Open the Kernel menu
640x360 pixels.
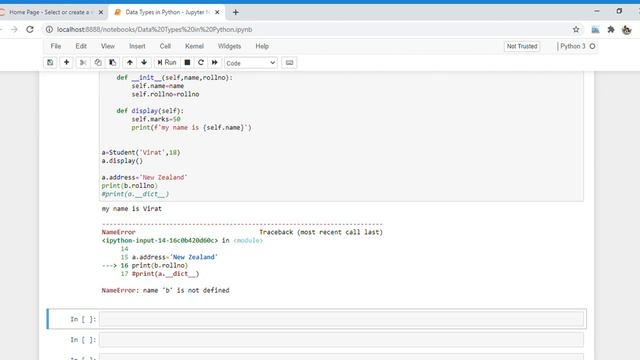coord(194,46)
